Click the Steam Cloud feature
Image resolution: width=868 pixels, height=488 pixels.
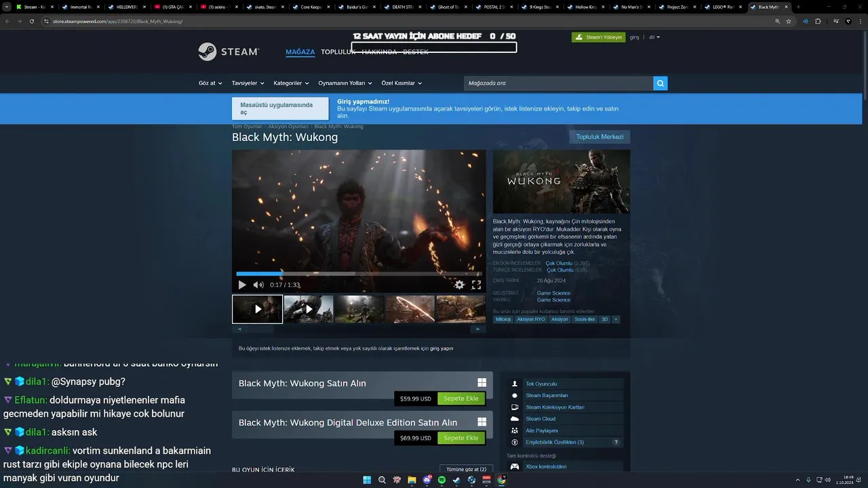(x=540, y=419)
